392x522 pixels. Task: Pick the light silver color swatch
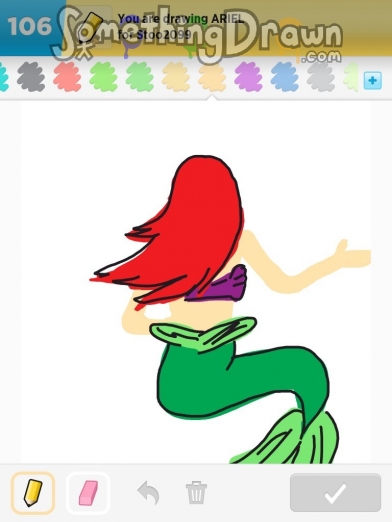click(x=321, y=77)
